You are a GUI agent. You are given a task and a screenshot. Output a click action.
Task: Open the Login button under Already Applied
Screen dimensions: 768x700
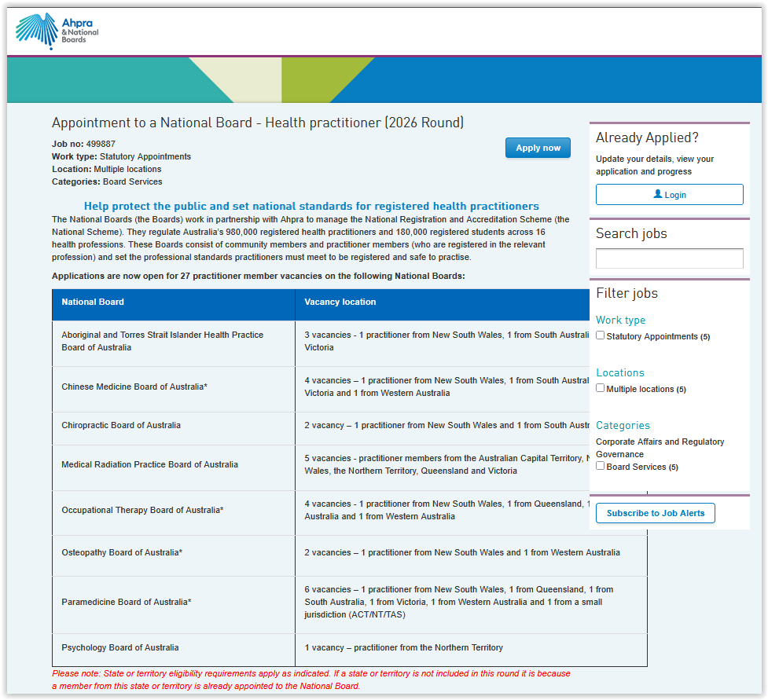point(669,194)
